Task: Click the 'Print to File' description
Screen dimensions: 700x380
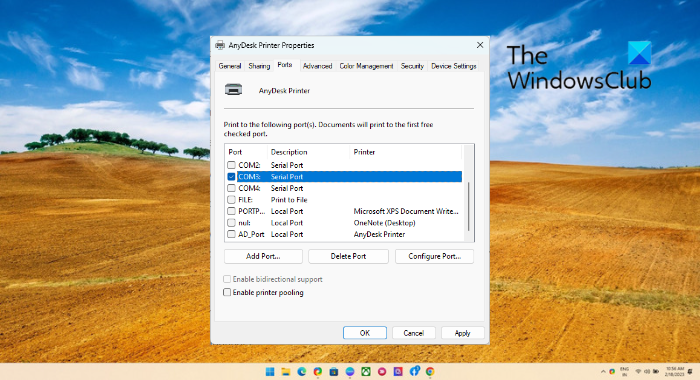Action: click(x=289, y=200)
